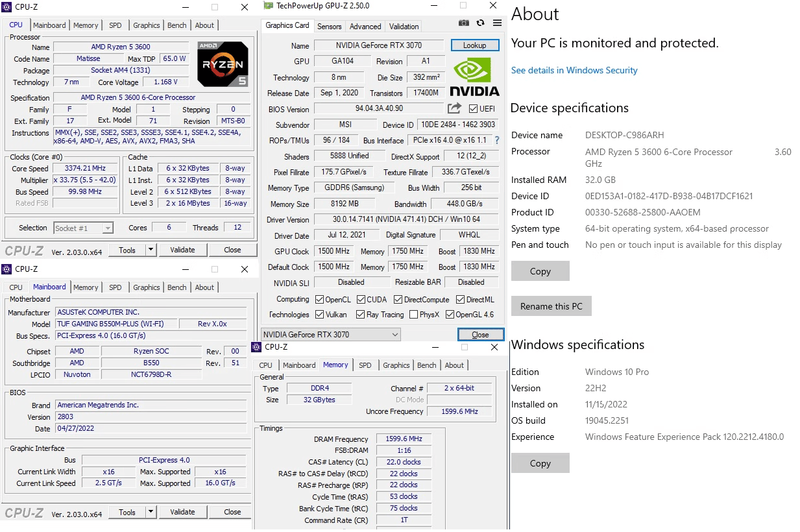Switch to the Validation tab in GPU-Z

coord(404,27)
